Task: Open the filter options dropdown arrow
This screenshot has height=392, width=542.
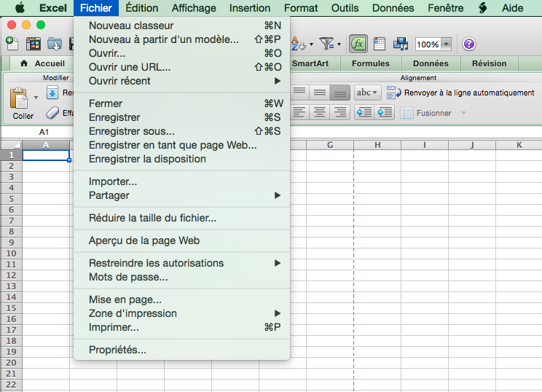Action: (x=339, y=44)
